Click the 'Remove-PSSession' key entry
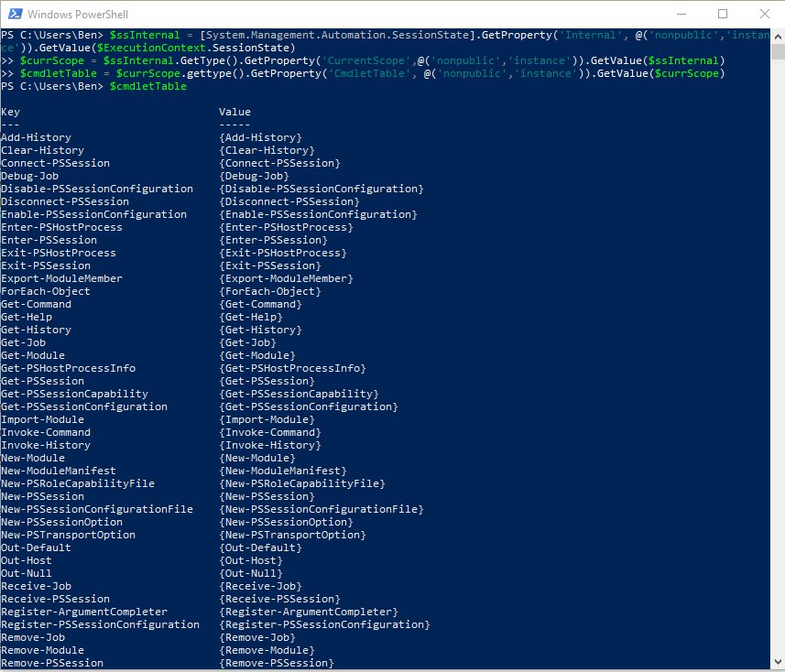785x672 pixels. pos(52,663)
